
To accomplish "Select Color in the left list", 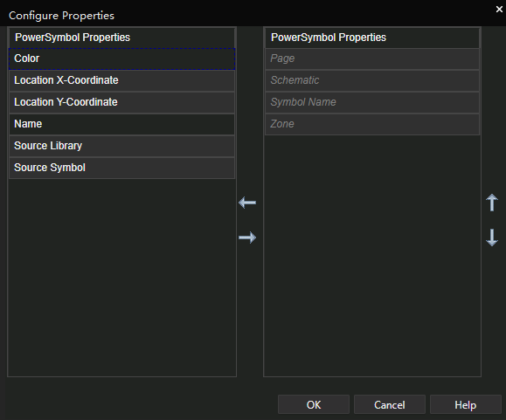I will 122,59.
